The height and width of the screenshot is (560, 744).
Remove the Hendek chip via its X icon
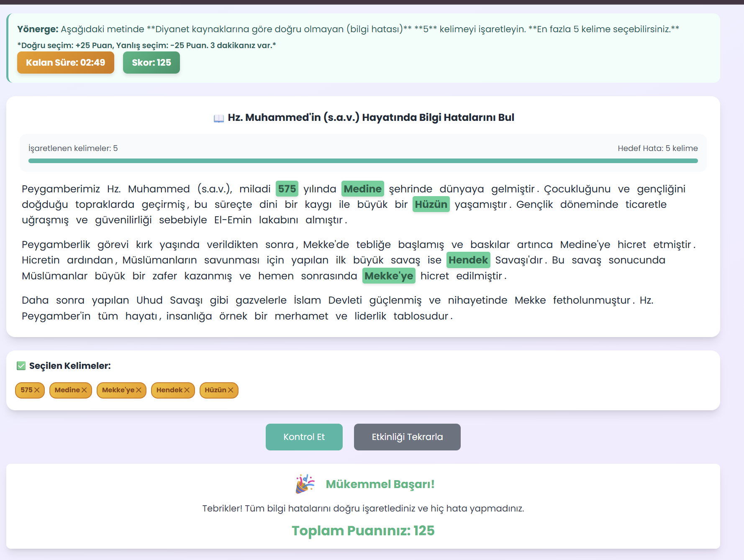point(187,390)
